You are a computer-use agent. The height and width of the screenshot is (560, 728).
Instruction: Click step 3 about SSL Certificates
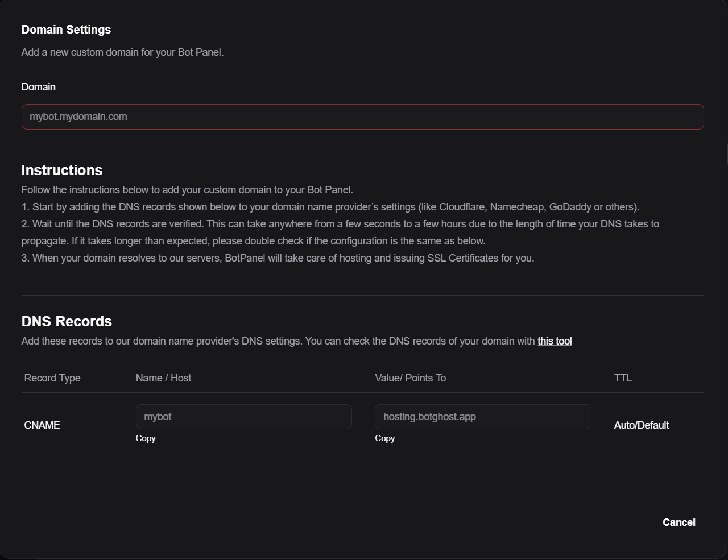tap(278, 258)
